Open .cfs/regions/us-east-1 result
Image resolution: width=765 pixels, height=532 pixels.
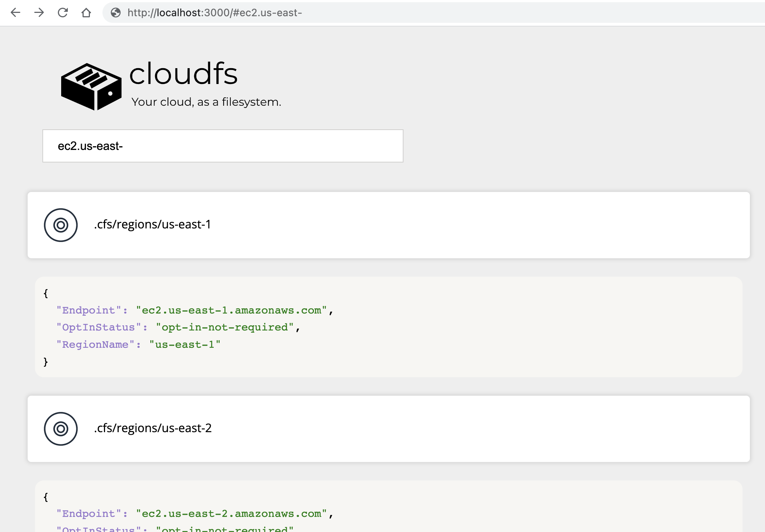pos(153,224)
